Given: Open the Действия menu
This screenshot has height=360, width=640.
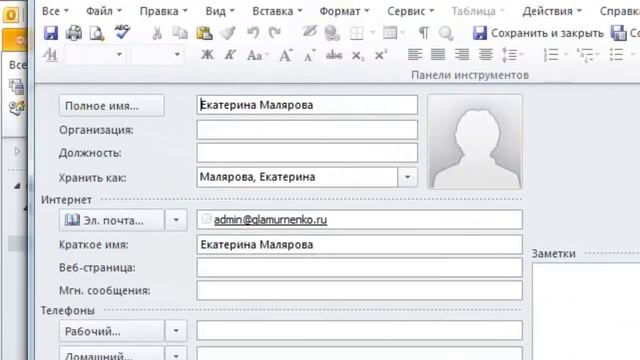Looking at the screenshot, I should (x=552, y=11).
